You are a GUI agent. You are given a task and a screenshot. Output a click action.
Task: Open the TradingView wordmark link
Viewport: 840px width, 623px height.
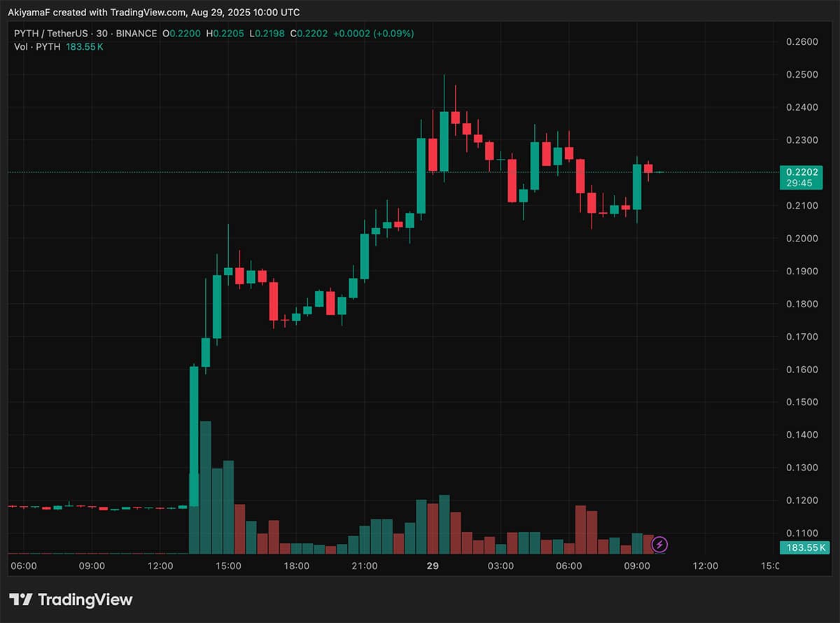click(85, 599)
